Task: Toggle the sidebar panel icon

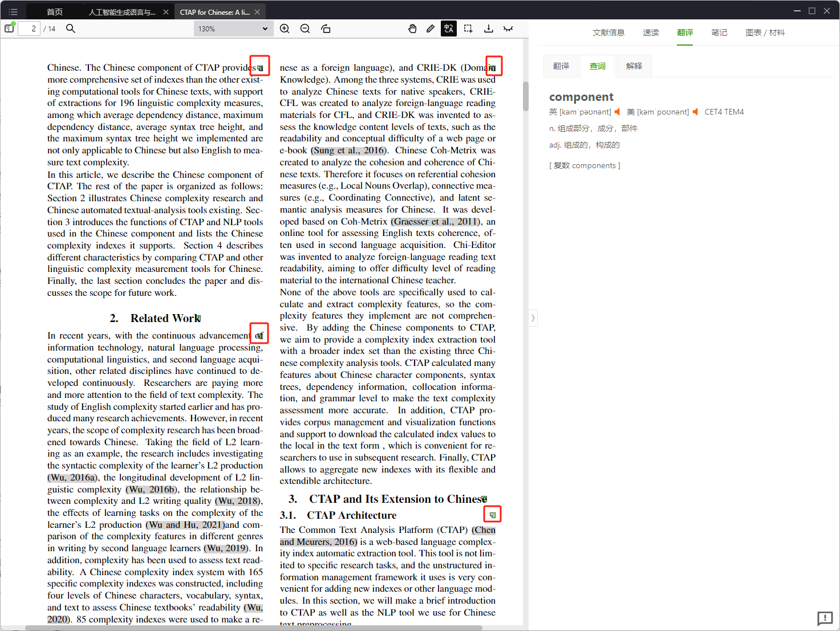Action: coord(9,29)
